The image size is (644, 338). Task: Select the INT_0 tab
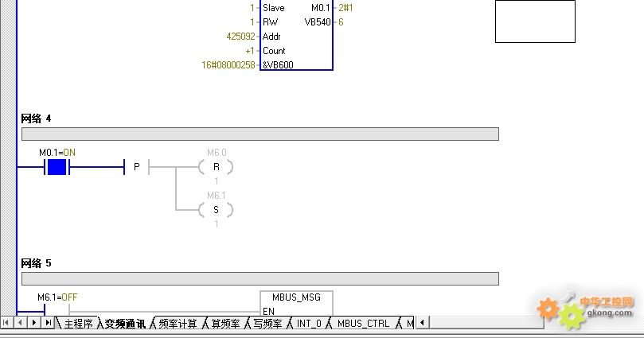pyautogui.click(x=309, y=323)
